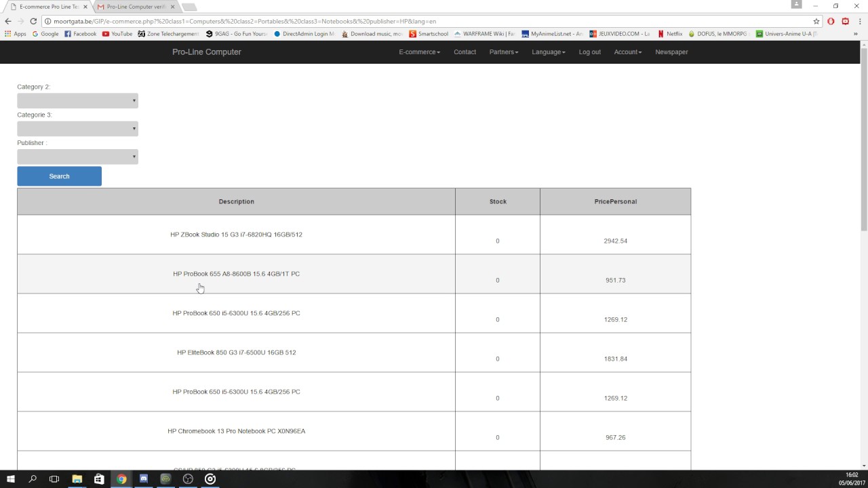The image size is (868, 488).
Task: Open the Apps bookmark shortcut
Action: pyautogui.click(x=16, y=34)
